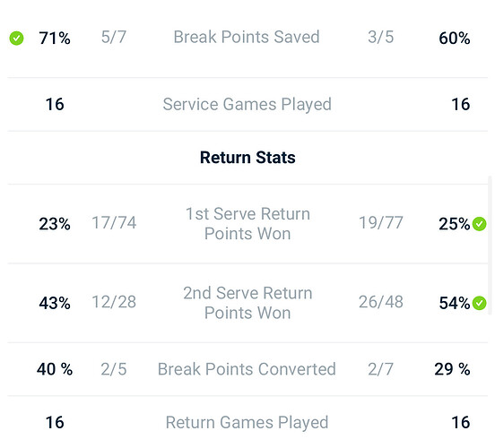Select the Break Points Saved label

pos(247,37)
